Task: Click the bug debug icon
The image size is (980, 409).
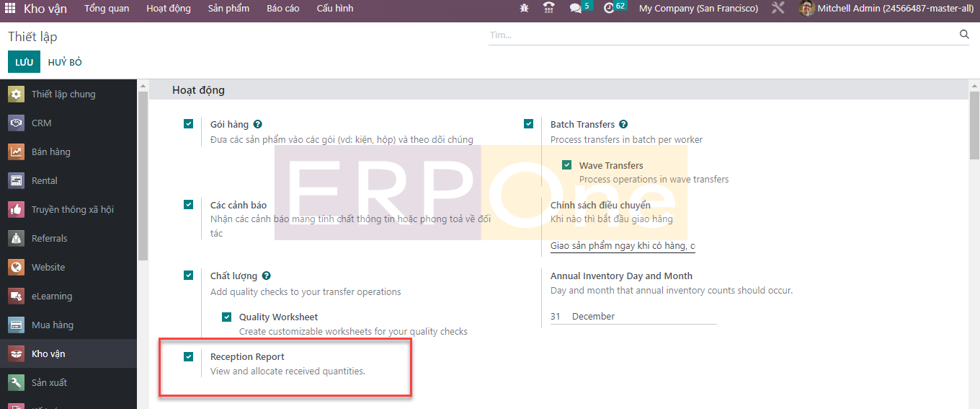Action: [x=524, y=9]
